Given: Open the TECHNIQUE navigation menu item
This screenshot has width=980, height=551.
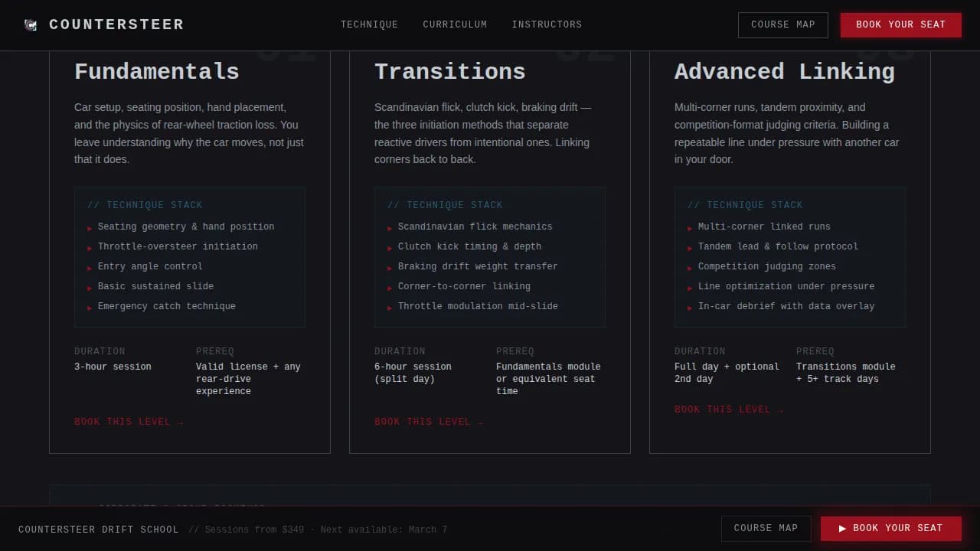Looking at the screenshot, I should [369, 24].
